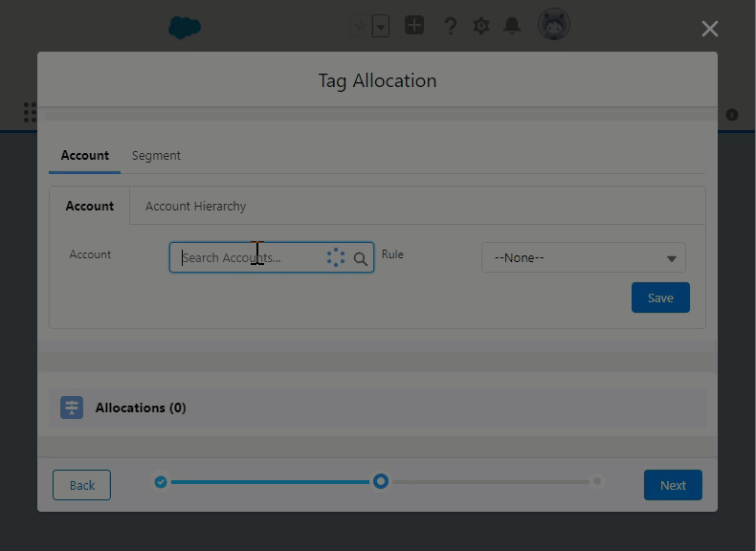Select the Account Hierarchy sub-tab
The image size is (756, 551).
coord(195,206)
